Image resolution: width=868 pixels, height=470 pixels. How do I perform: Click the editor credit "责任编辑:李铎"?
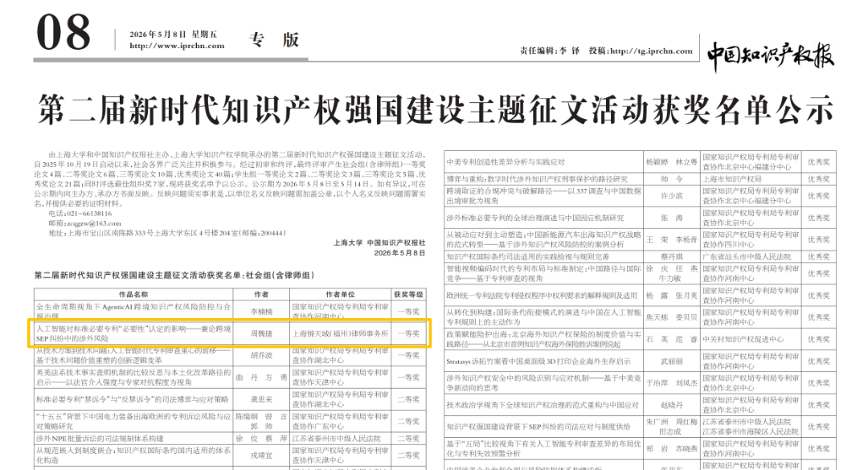click(550, 51)
